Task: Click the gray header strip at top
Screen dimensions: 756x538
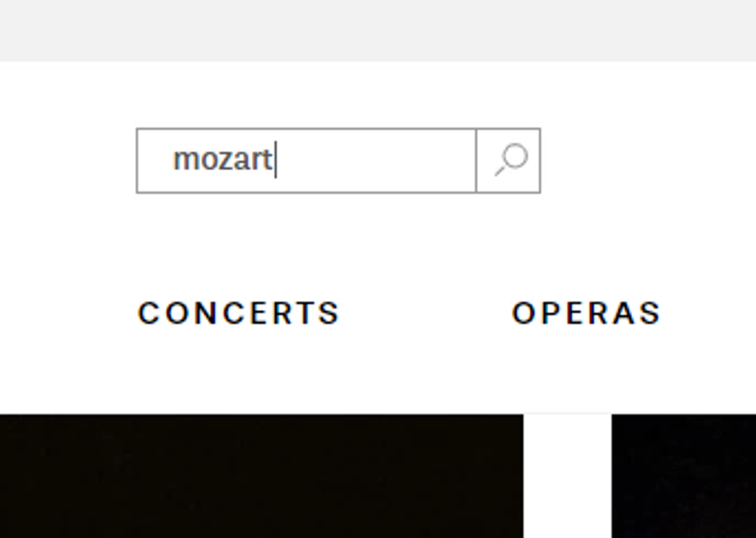Action: (378, 30)
